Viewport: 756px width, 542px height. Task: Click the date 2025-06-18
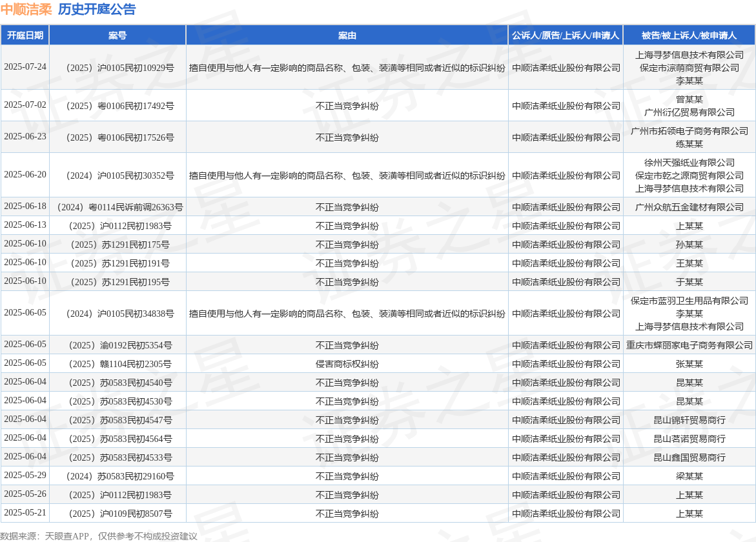(x=25, y=206)
